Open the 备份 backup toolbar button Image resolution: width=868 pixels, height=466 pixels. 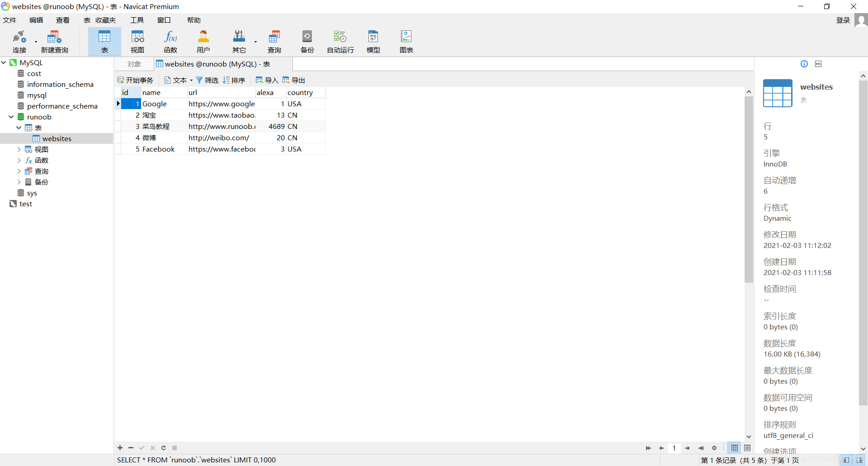coord(307,42)
